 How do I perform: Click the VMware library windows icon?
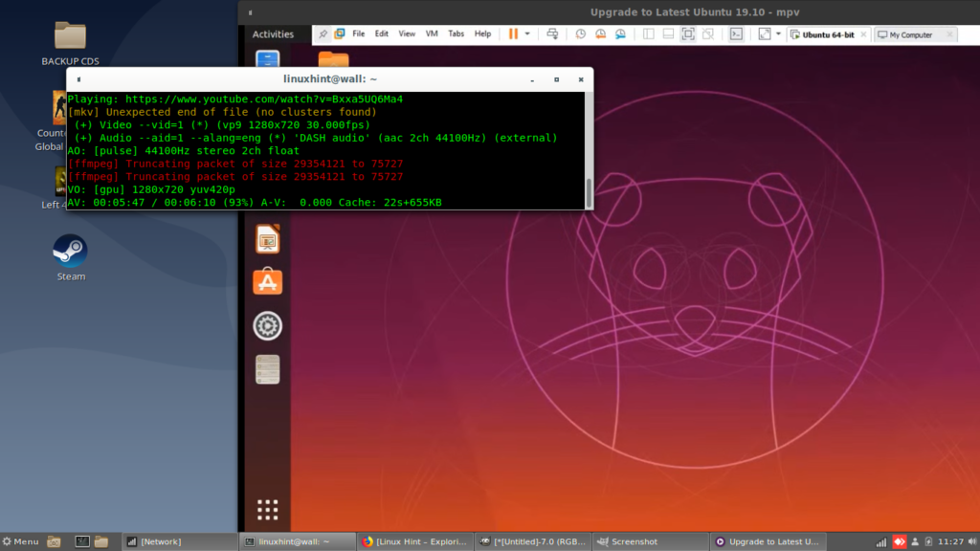click(x=340, y=33)
